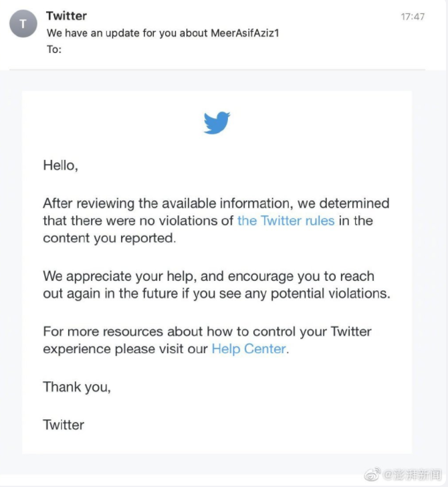This screenshot has height=487, width=448.
Task: Click the 'To:' recipient field
Action: click(x=54, y=50)
